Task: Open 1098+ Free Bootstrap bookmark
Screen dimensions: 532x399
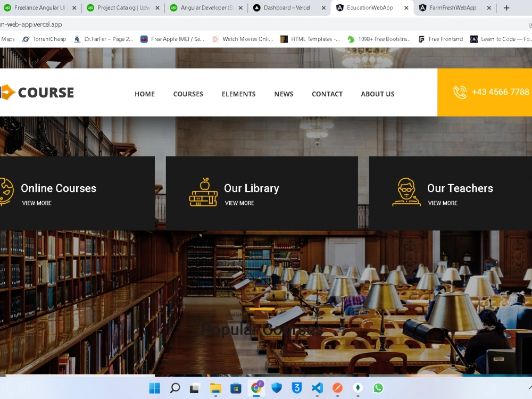Action: point(379,39)
